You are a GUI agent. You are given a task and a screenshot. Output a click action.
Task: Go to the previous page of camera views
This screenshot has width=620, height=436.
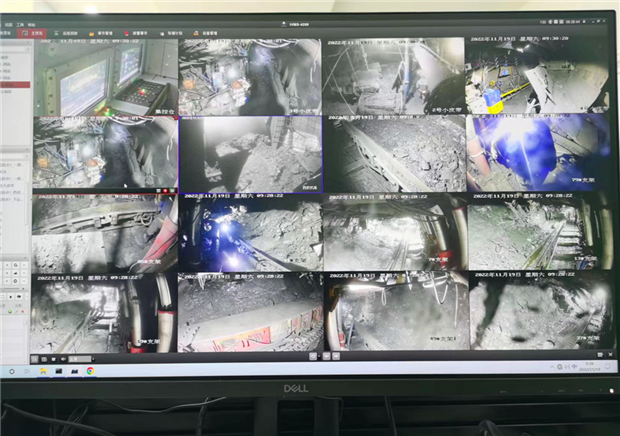(327, 356)
